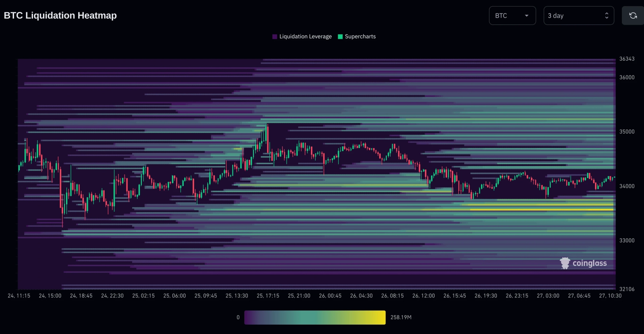Click the 25, 17:15 time axis label
This screenshot has height=334, width=644.
(268, 296)
